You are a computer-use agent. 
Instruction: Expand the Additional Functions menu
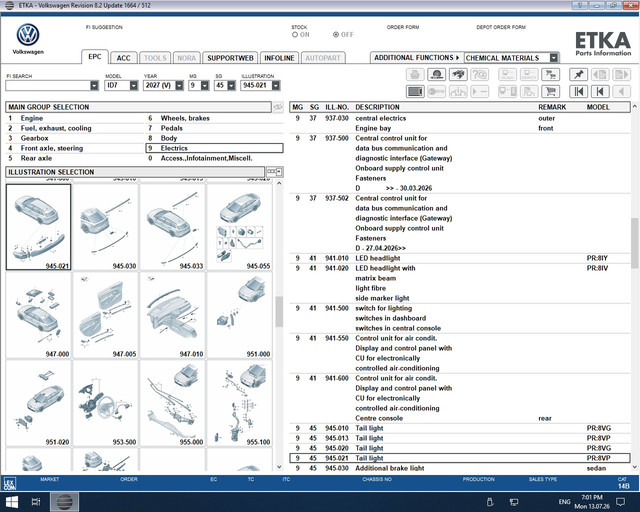click(x=416, y=58)
